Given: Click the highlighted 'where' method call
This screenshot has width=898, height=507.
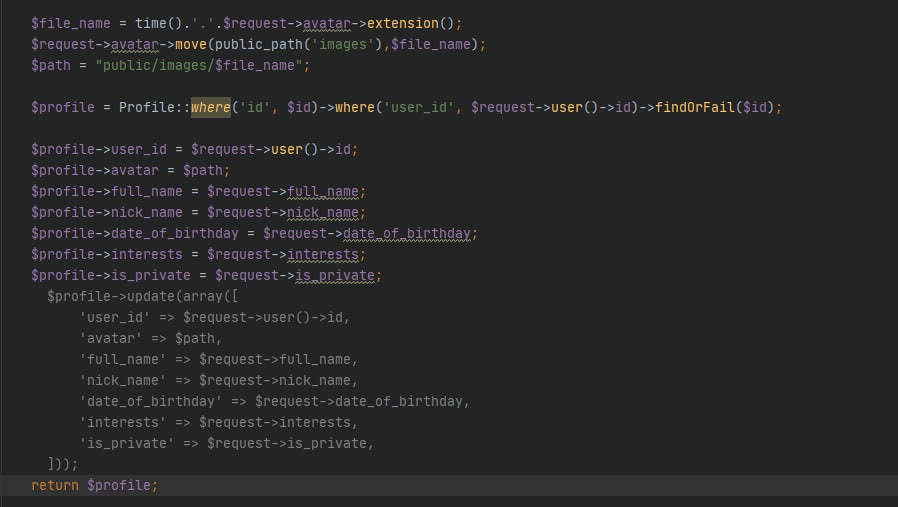Looking at the screenshot, I should 211,107.
